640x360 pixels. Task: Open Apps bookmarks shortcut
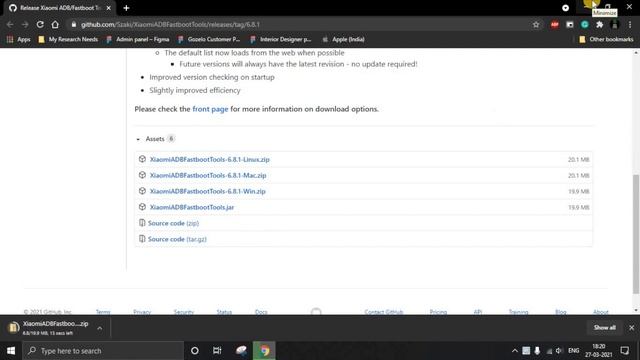(19, 40)
